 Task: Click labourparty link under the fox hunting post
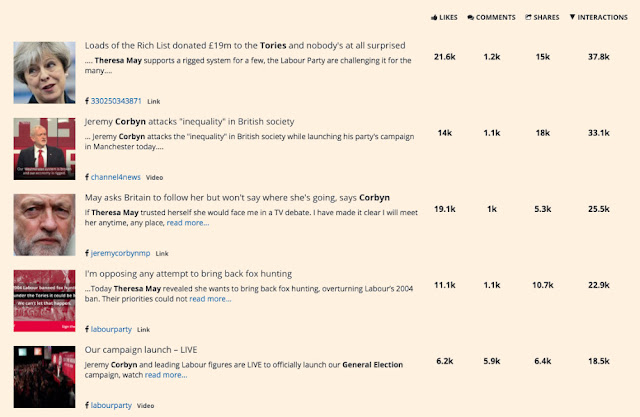(x=112, y=329)
